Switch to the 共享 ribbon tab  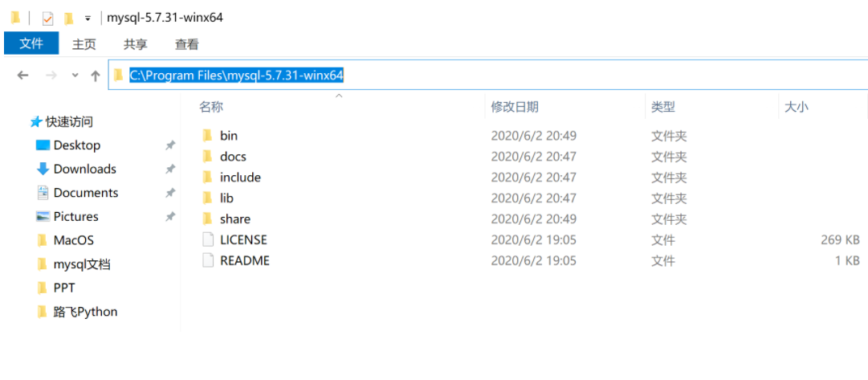[x=136, y=44]
